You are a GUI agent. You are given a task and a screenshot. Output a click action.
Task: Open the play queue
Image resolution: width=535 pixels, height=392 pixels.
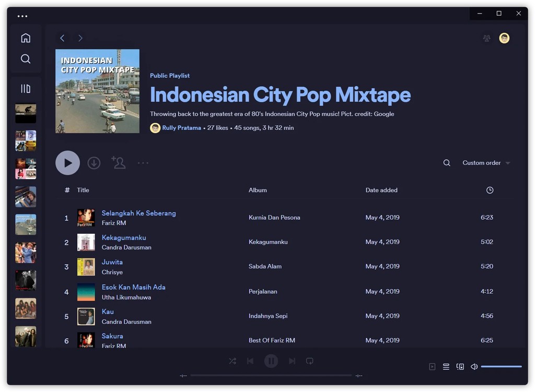446,366
